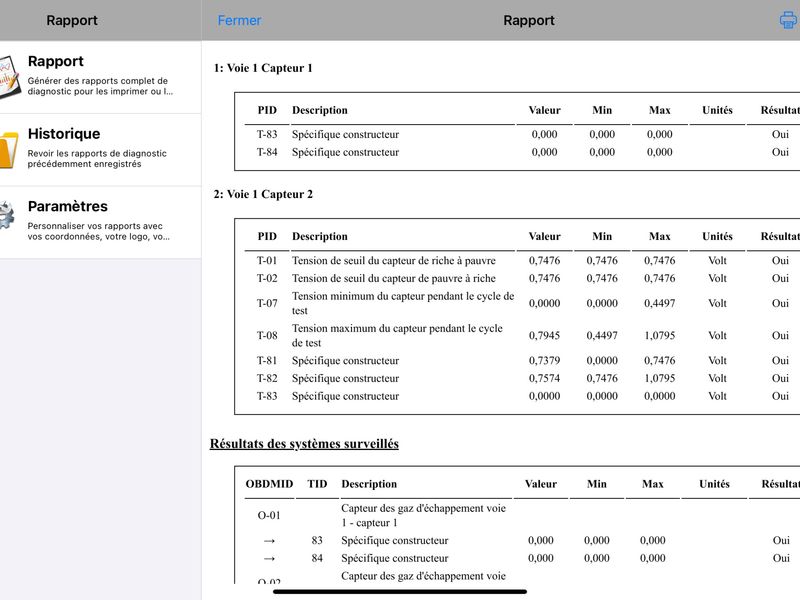Image resolution: width=800 pixels, height=600 pixels.
Task: Select the T-84 row in Capteur 1 table
Action: [522, 152]
